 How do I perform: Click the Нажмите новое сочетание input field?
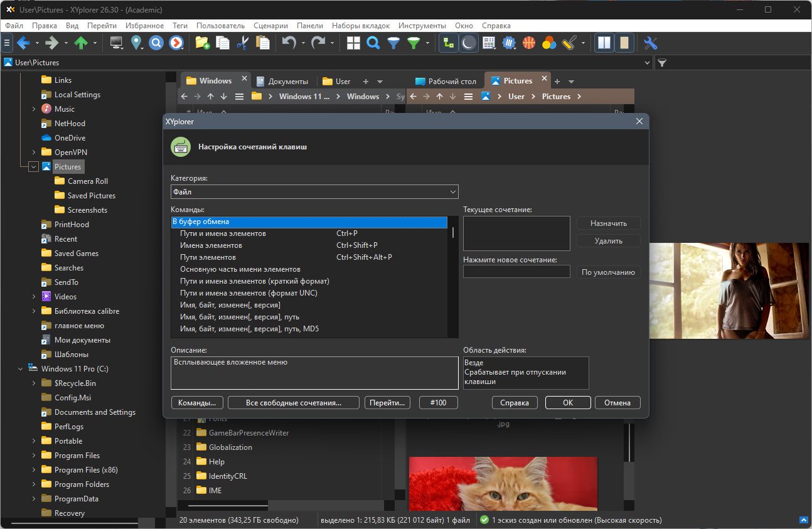pos(516,272)
